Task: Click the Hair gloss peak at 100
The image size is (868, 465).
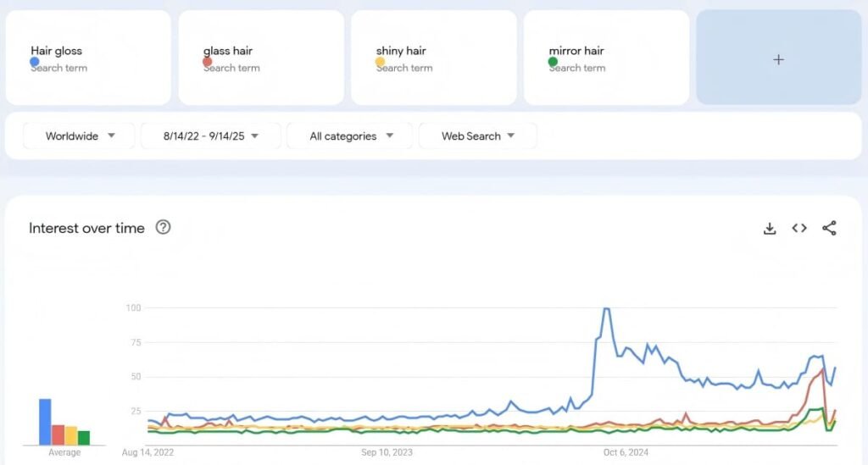Action: click(x=606, y=308)
